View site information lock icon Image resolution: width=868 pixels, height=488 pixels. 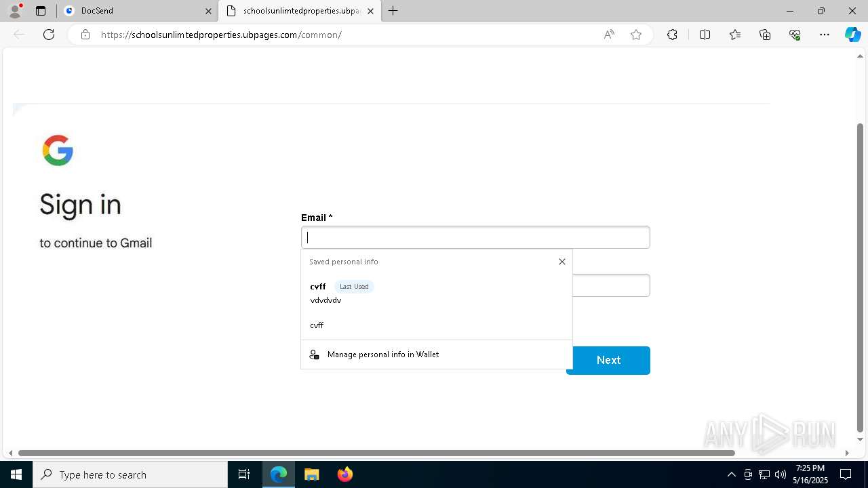pos(85,35)
